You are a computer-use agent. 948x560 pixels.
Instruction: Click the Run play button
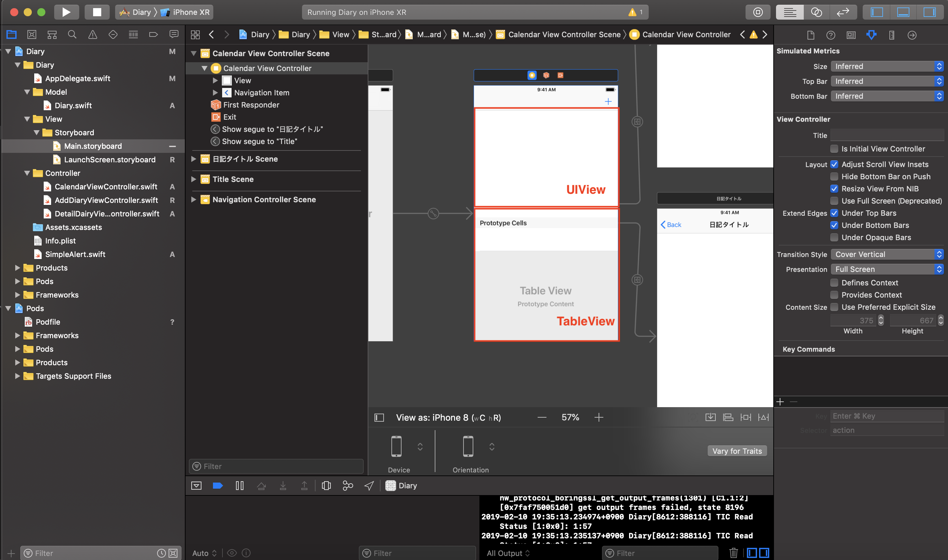66,12
